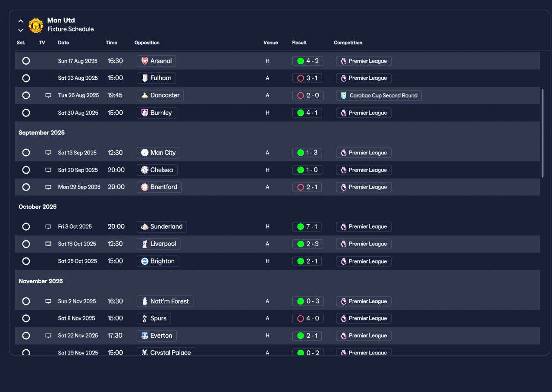Click the September 2025 month heading
Viewport: 552px width, 392px height.
42,133
